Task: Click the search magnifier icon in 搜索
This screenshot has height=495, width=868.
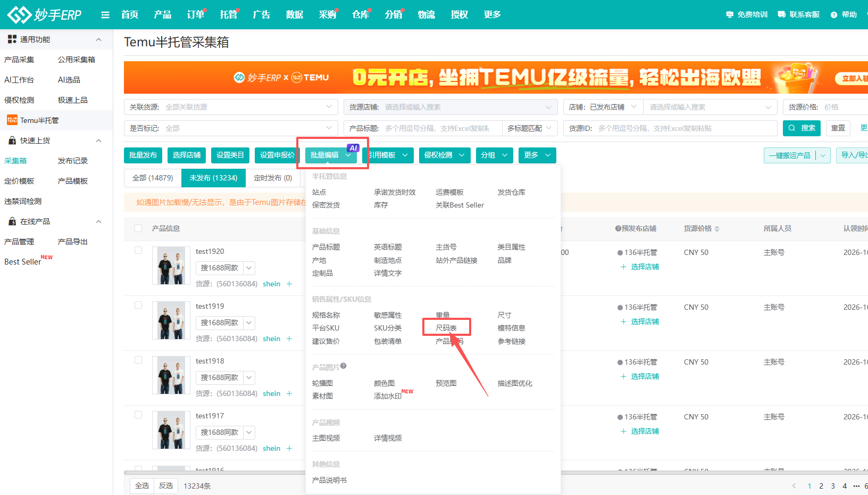Action: point(792,128)
